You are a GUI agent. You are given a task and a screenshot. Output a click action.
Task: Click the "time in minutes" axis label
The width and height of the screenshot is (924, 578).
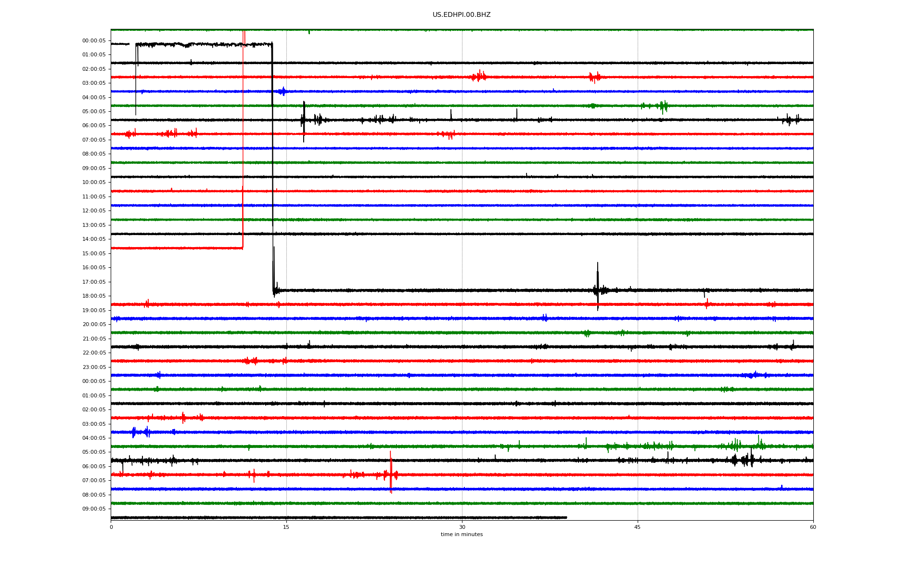coord(462,535)
